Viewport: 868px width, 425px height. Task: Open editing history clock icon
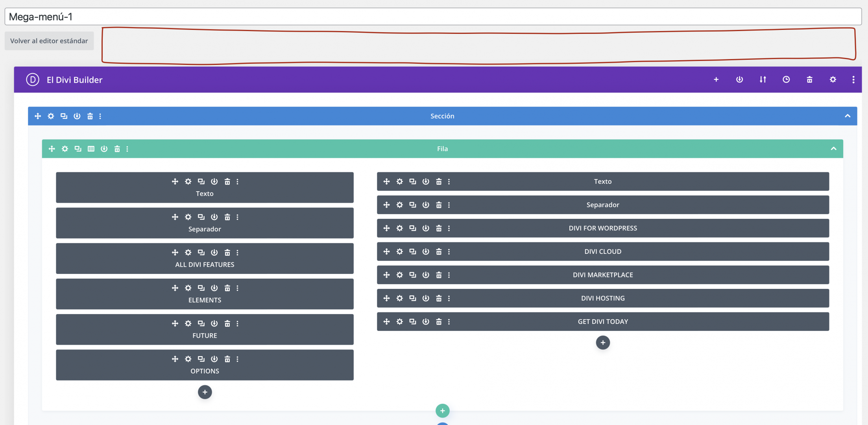point(786,79)
